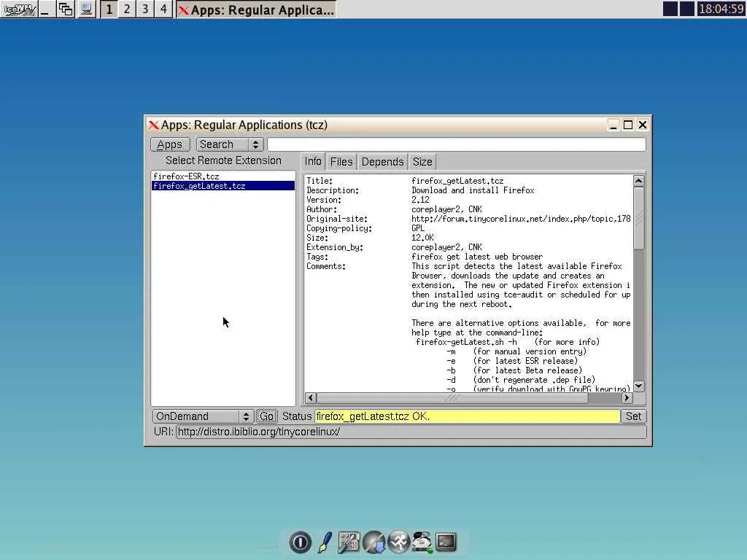The width and height of the screenshot is (747, 560).
Task: Launch the Apps download dock icon
Action: coord(374,542)
